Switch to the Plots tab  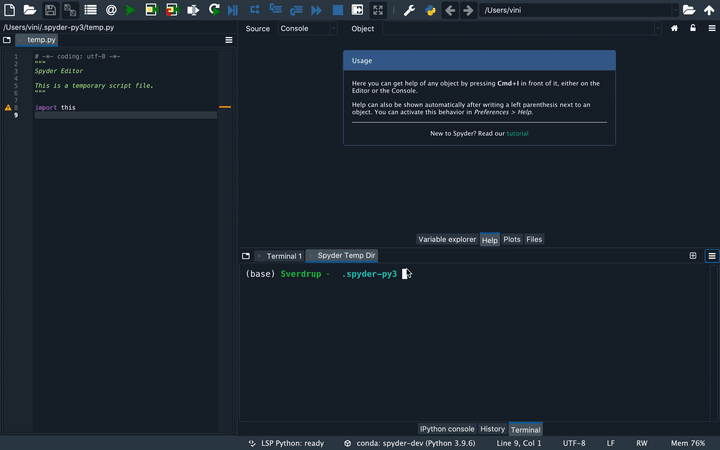(512, 239)
